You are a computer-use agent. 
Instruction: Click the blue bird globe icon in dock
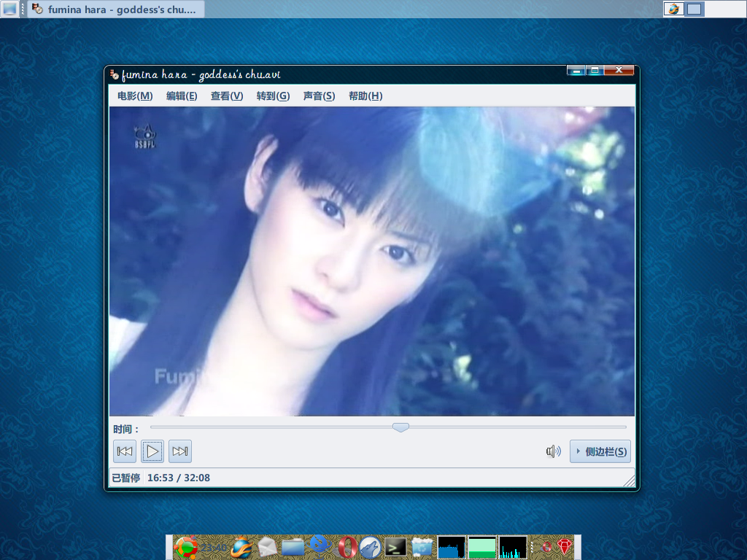coord(320,547)
